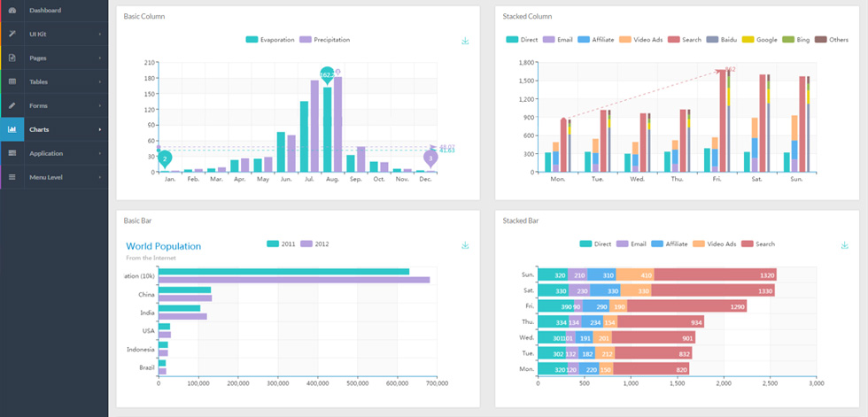This screenshot has width=868, height=417.
Task: Click the 'Stacked Bar' panel heading
Action: tap(521, 220)
